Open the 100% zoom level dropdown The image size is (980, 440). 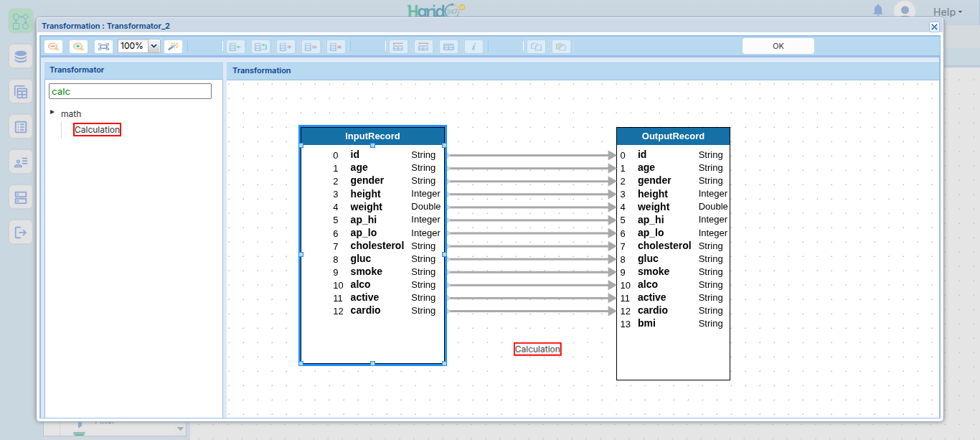[154, 46]
